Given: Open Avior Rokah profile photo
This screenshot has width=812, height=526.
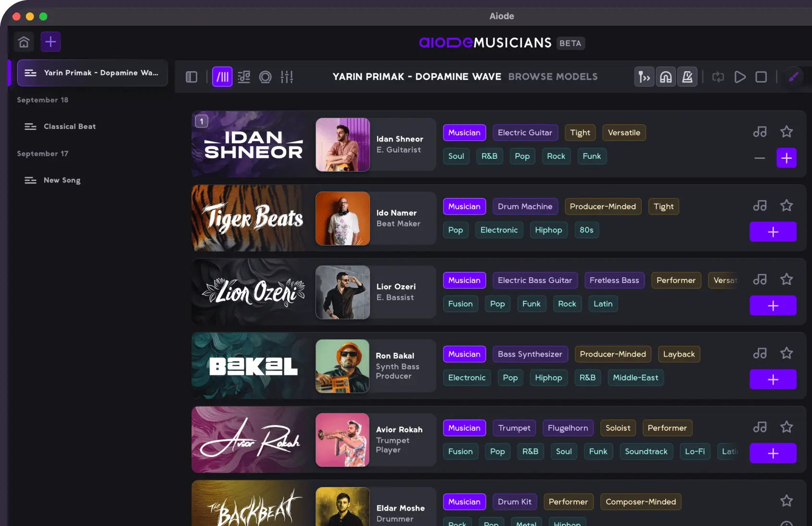Looking at the screenshot, I should click(343, 440).
